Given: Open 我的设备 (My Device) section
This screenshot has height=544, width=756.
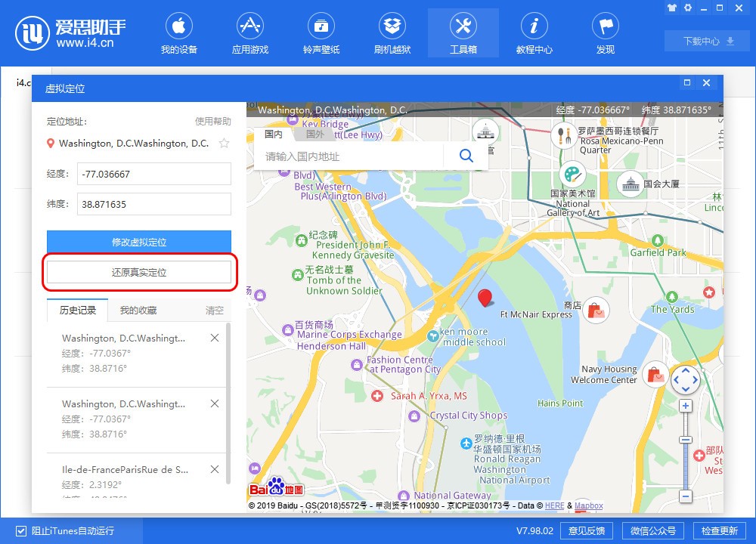Looking at the screenshot, I should pos(179,35).
